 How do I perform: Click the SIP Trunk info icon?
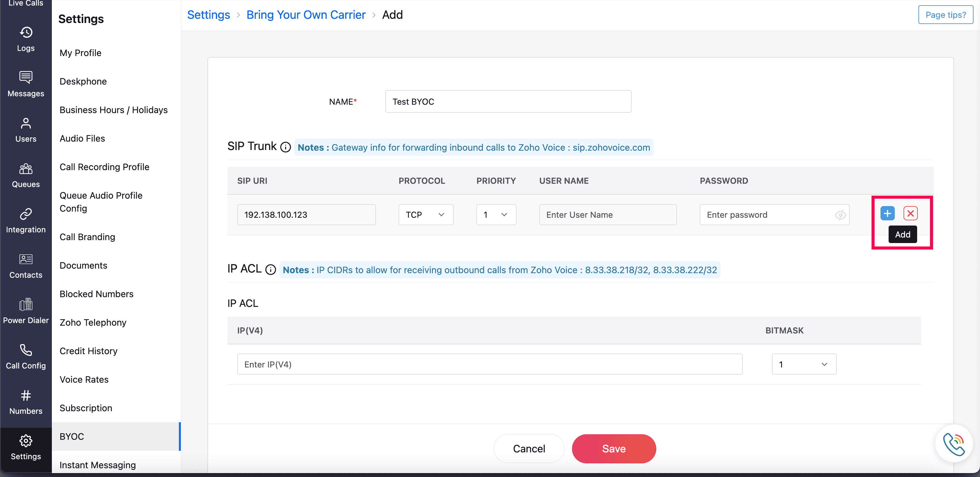click(x=285, y=147)
